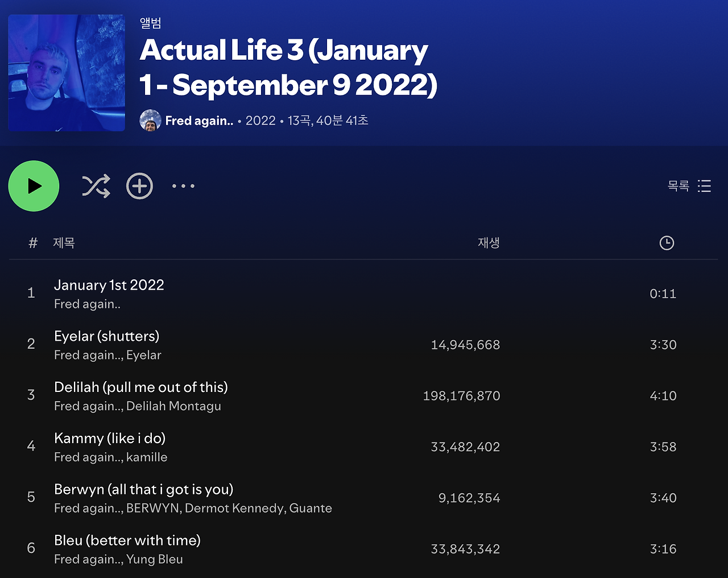
Task: Select the track Bleu (better with time)
Action: click(x=127, y=540)
